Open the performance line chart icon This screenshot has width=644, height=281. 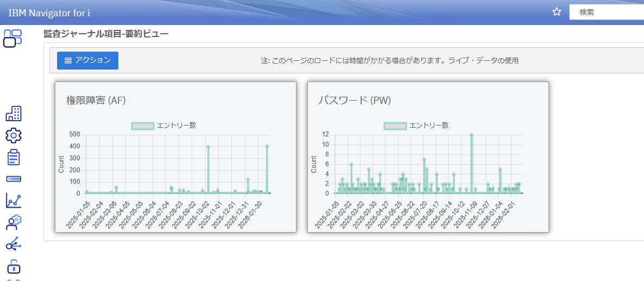pyautogui.click(x=14, y=201)
